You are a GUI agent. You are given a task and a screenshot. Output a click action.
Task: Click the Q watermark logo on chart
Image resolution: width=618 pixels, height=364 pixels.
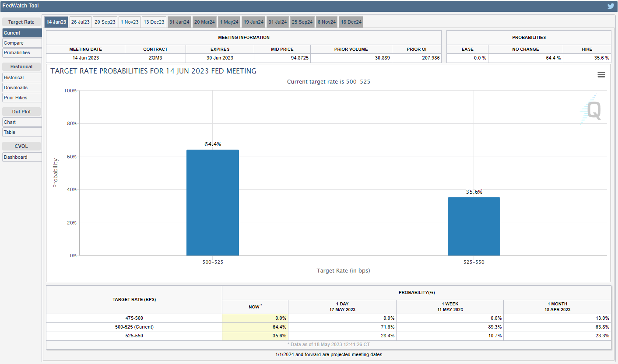(592, 110)
